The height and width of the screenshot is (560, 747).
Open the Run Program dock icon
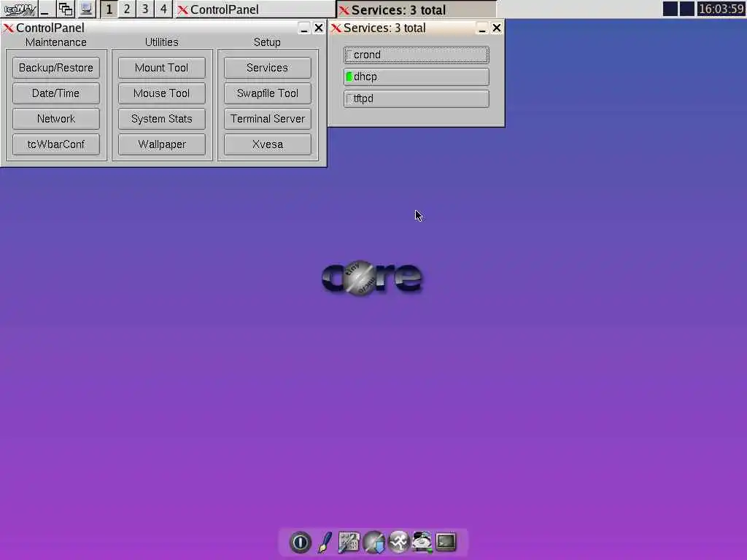tap(398, 542)
